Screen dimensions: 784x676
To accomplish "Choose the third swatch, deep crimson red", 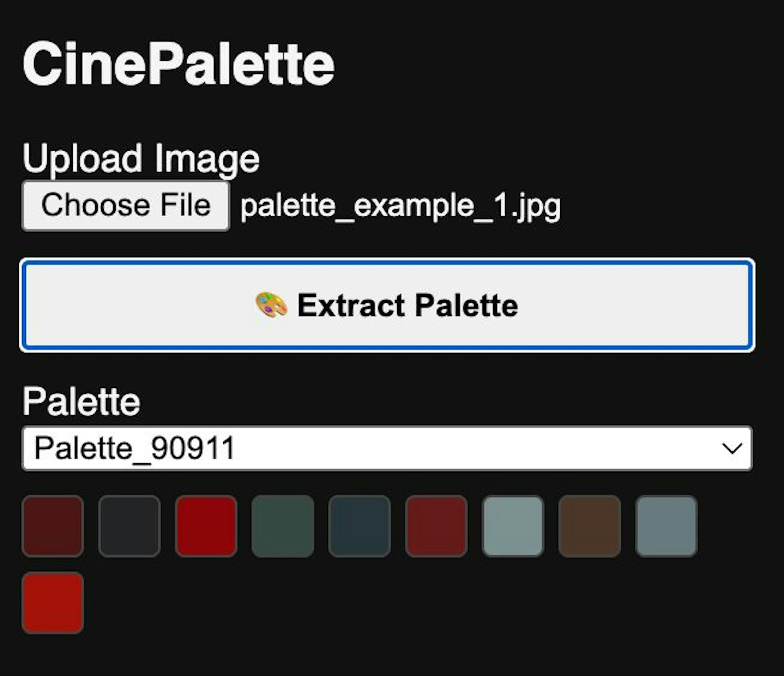I will 206,526.
